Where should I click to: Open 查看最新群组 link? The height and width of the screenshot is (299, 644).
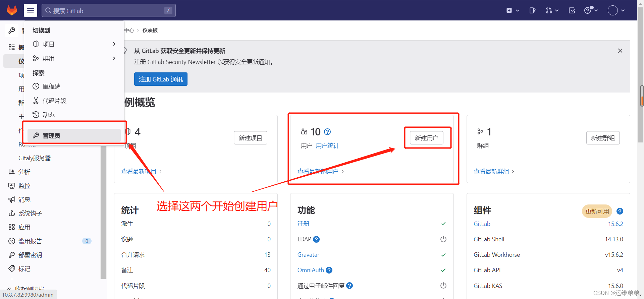point(491,171)
